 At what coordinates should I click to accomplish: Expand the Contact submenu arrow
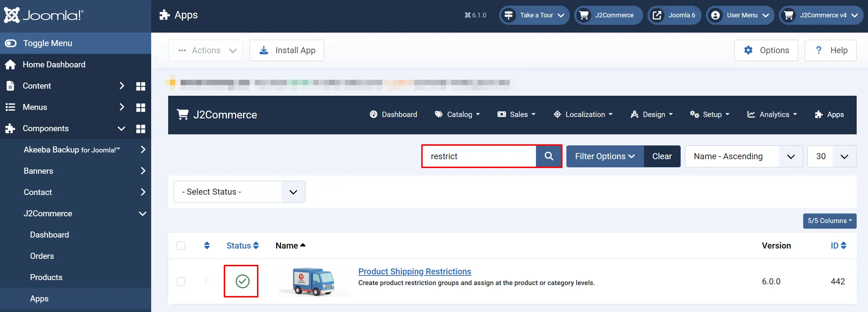[x=143, y=192]
